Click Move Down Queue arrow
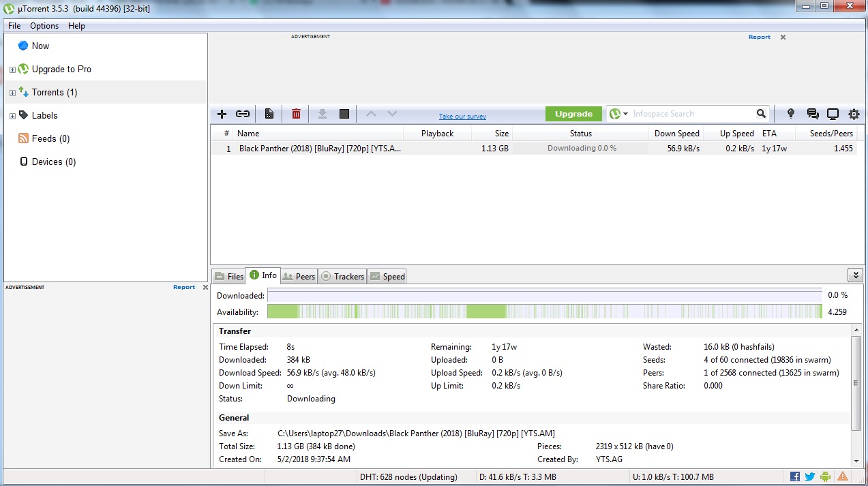The width and height of the screenshot is (868, 486). [392, 114]
